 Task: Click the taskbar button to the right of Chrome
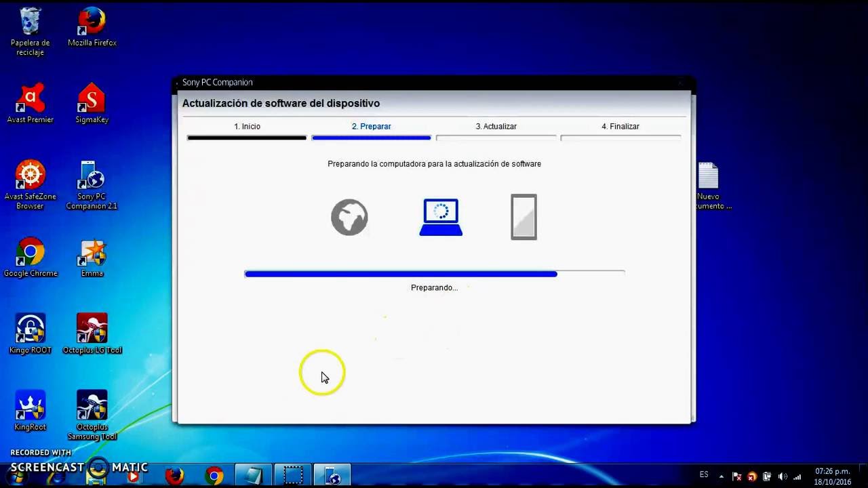[254, 476]
